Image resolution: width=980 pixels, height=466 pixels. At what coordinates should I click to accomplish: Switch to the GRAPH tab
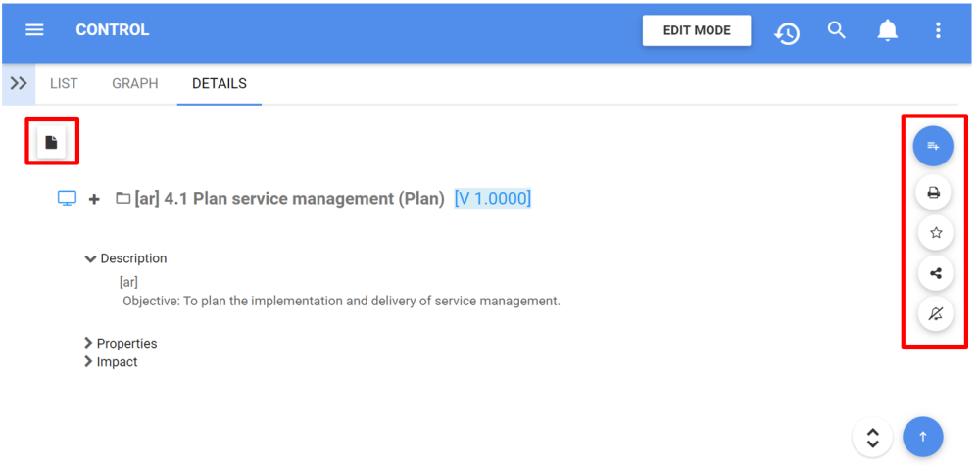point(134,84)
